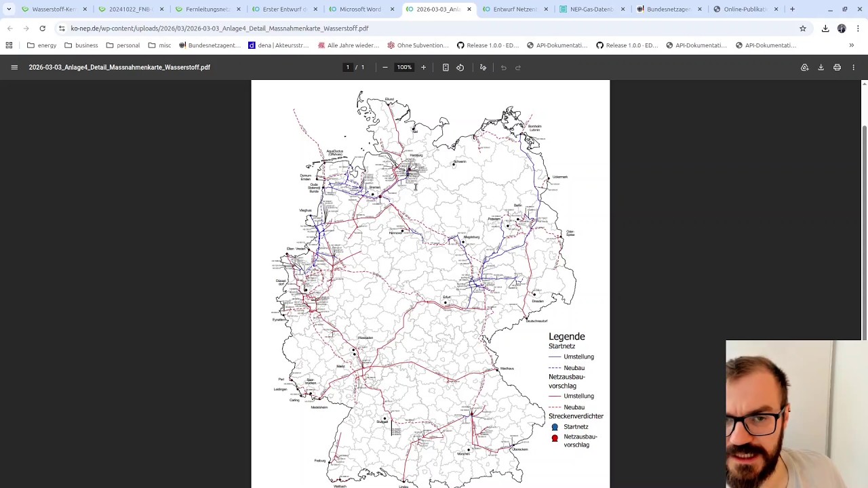
Task: Click the PDF vertical scrollbar thumb
Action: point(864,232)
